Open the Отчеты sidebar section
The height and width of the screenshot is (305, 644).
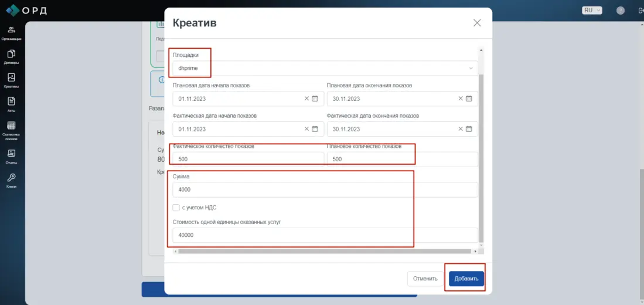[x=11, y=157]
